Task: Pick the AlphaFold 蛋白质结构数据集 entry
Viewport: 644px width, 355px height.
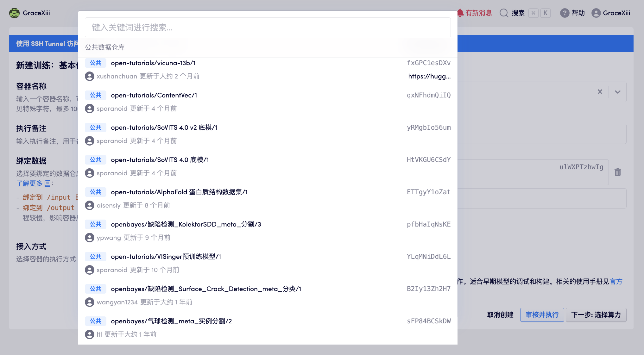Action: 179,192
